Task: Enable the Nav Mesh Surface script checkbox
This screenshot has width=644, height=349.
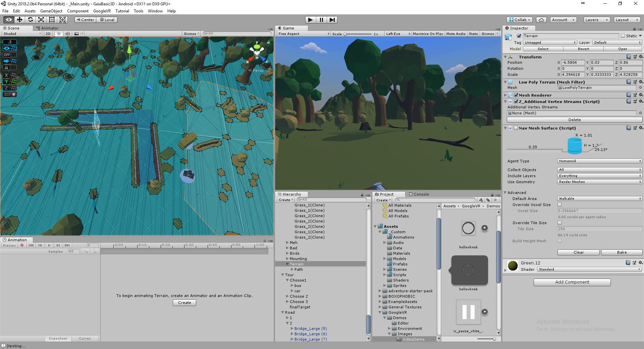Action: (x=516, y=128)
